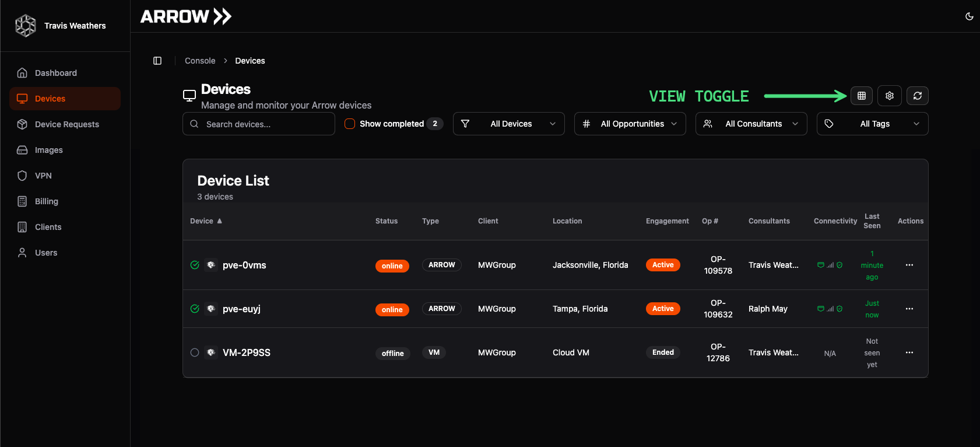Click the Ralph May consultant cell
The image size is (980, 447).
tap(768, 309)
